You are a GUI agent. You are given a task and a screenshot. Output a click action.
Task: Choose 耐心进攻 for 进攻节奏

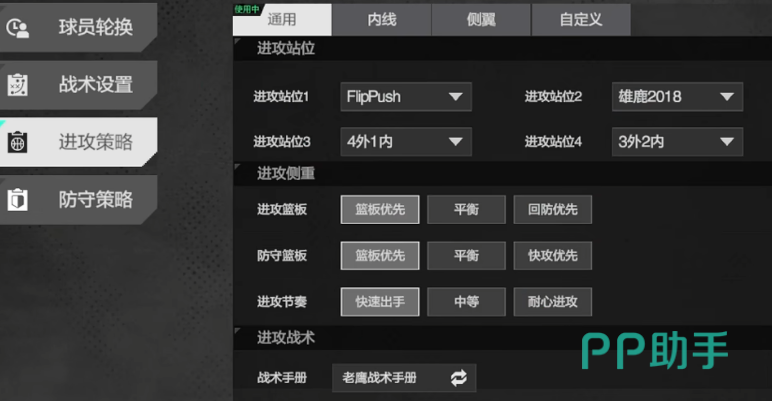[552, 301]
